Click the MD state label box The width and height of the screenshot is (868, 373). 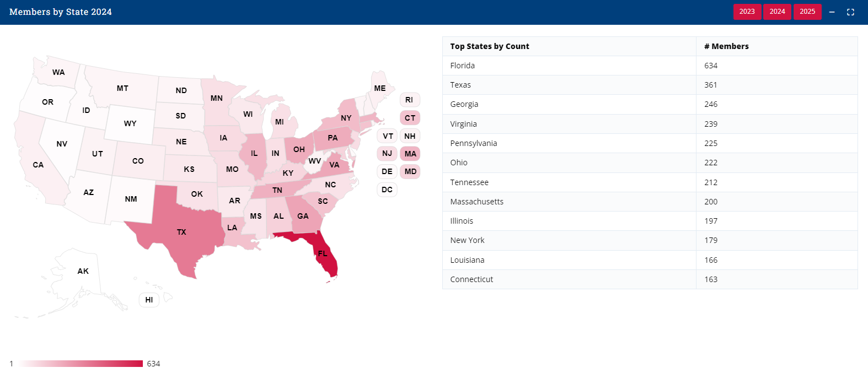coord(410,171)
